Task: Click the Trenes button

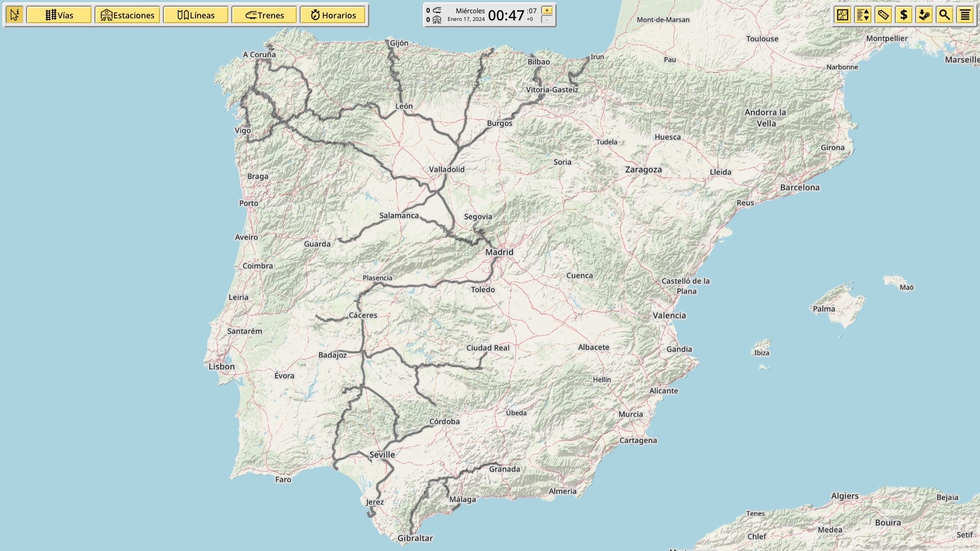Action: [x=264, y=15]
